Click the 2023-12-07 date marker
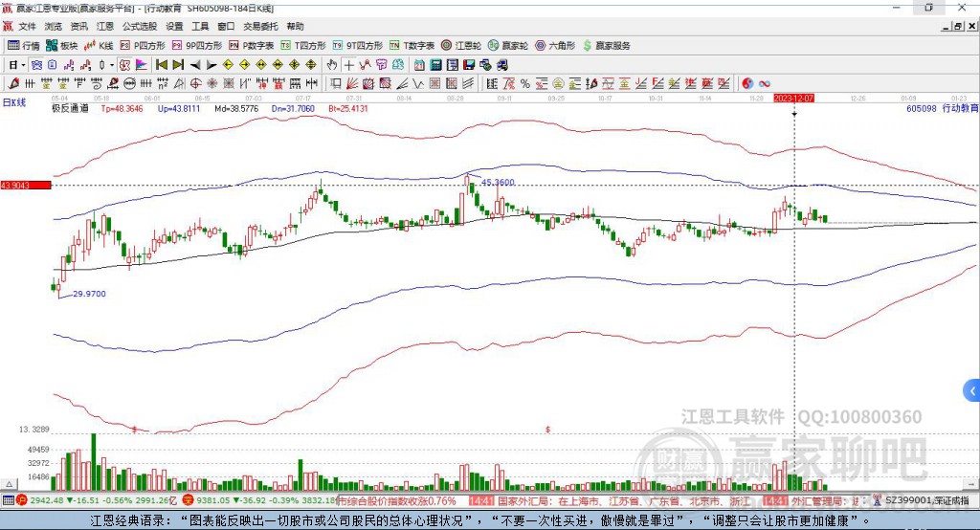 click(793, 99)
